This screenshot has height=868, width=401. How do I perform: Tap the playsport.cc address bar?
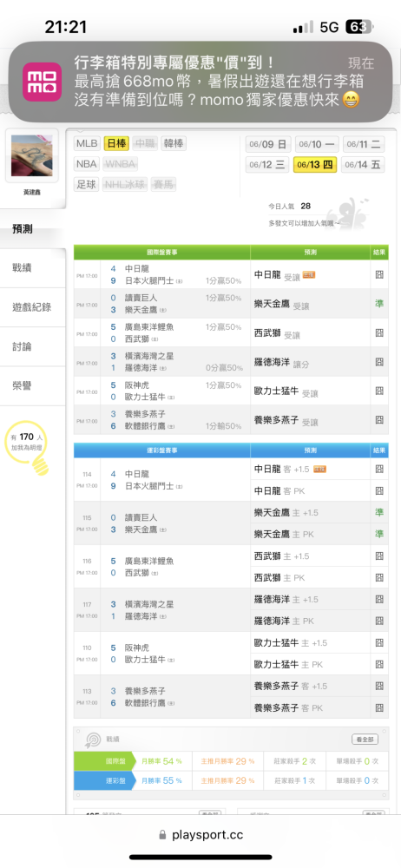click(x=200, y=834)
